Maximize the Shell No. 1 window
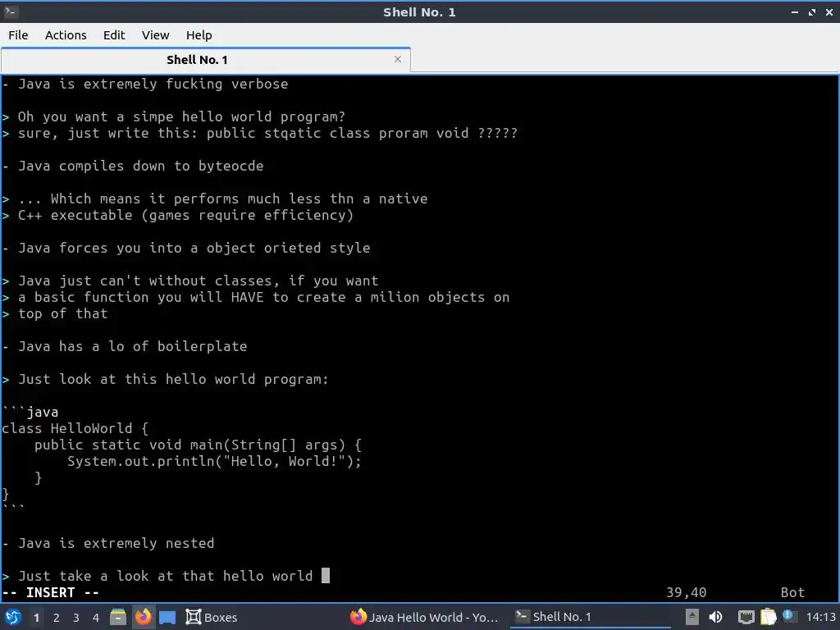This screenshot has height=630, width=840. click(811, 12)
